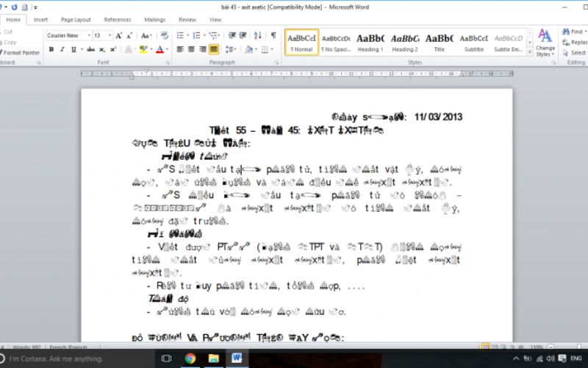Open the View ribbon tab
The height and width of the screenshot is (368, 588).
215,20
